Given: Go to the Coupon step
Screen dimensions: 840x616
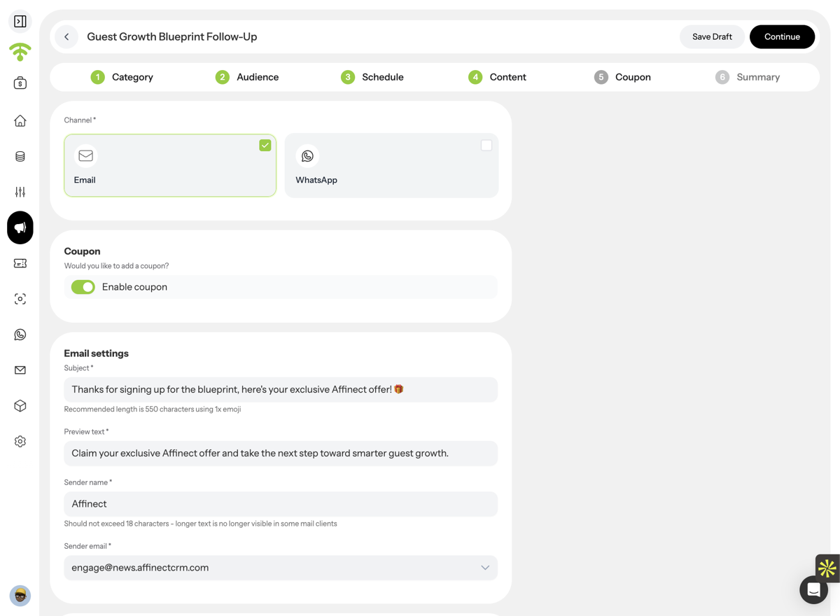Looking at the screenshot, I should (x=622, y=77).
